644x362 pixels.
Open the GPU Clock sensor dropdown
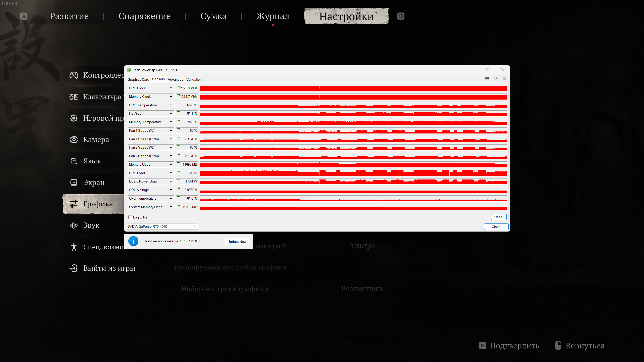click(x=171, y=88)
